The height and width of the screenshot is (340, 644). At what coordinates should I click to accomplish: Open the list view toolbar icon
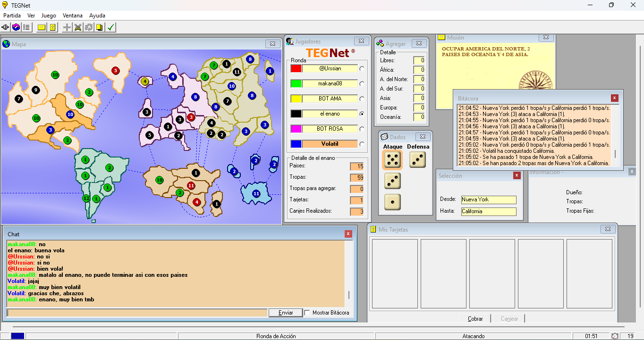[27, 27]
